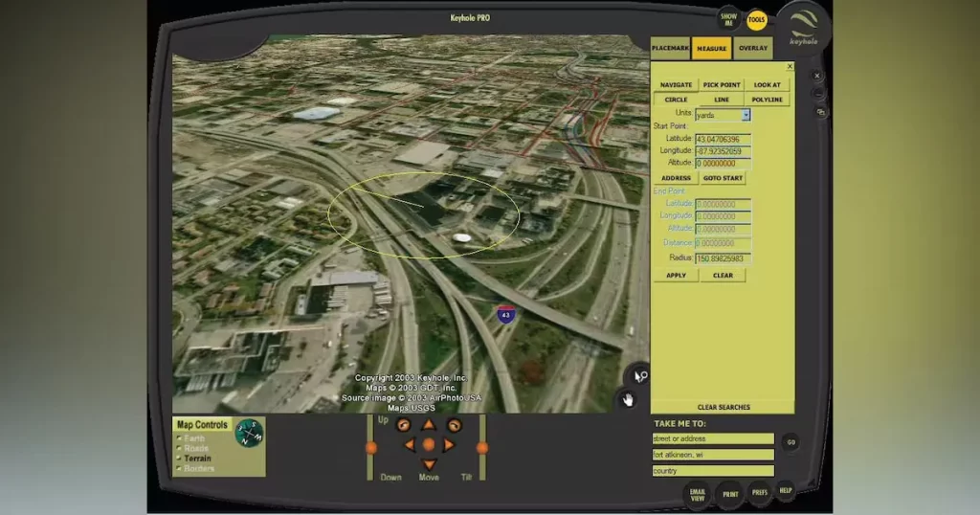Click the Goto Start button
Screen dimensions: 980x515
click(723, 178)
